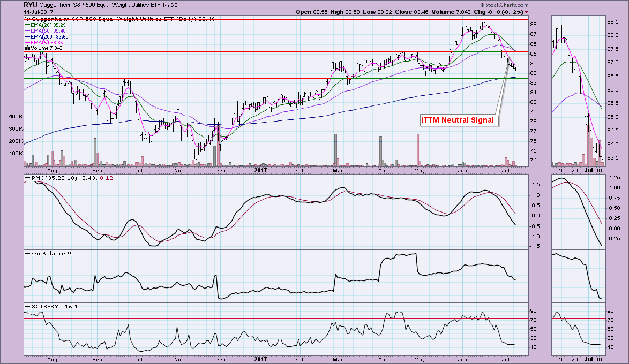Viewport: 629px width, 364px height.
Task: Click the EMA(5) 83.85 legend entry
Action: [x=47, y=43]
